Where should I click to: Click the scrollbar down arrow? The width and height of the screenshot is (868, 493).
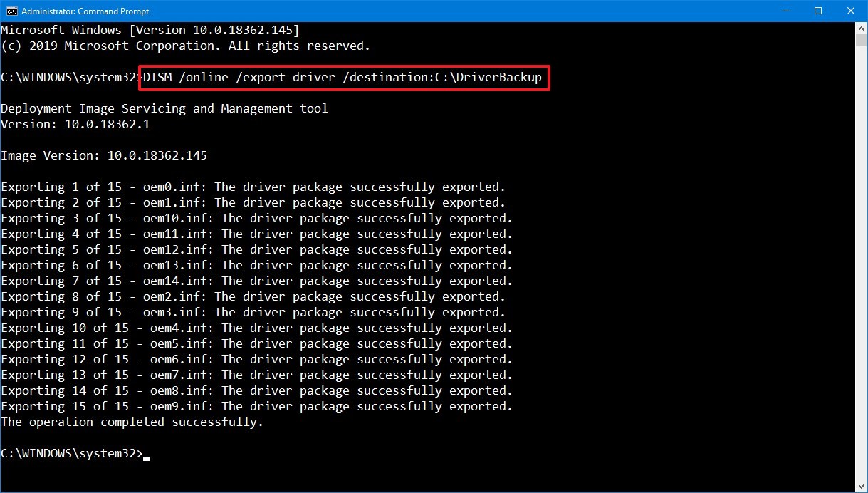(x=861, y=486)
